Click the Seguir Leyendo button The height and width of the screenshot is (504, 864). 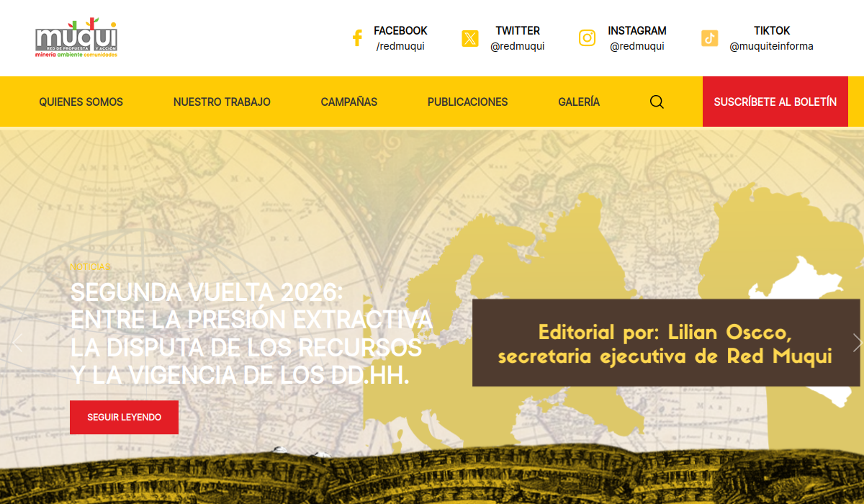click(x=124, y=418)
